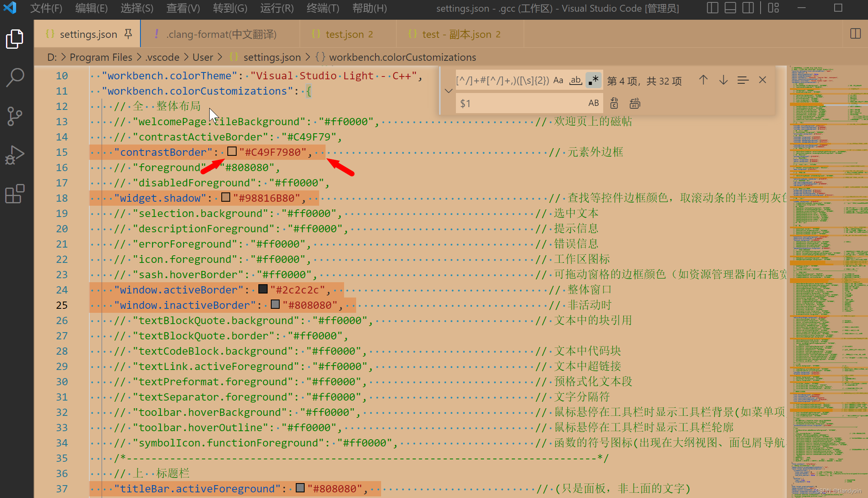This screenshot has width=868, height=498.
Task: Go to next match in find widget
Action: click(723, 80)
